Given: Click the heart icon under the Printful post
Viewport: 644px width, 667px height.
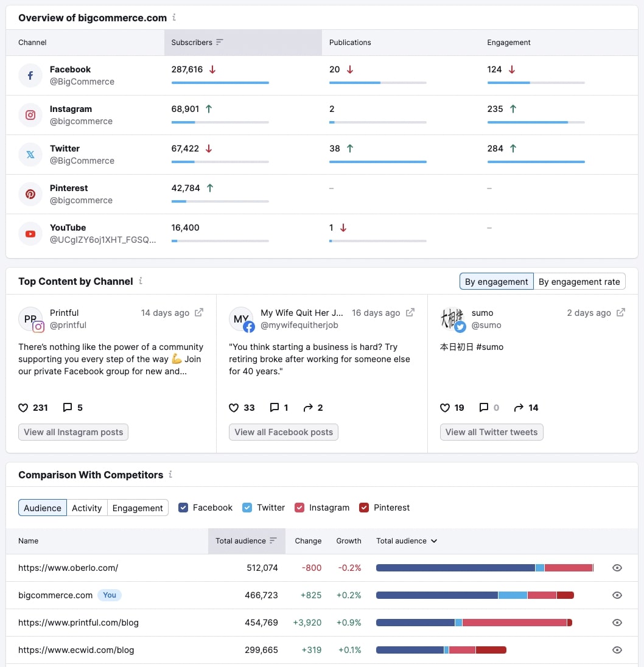Looking at the screenshot, I should click(x=24, y=408).
